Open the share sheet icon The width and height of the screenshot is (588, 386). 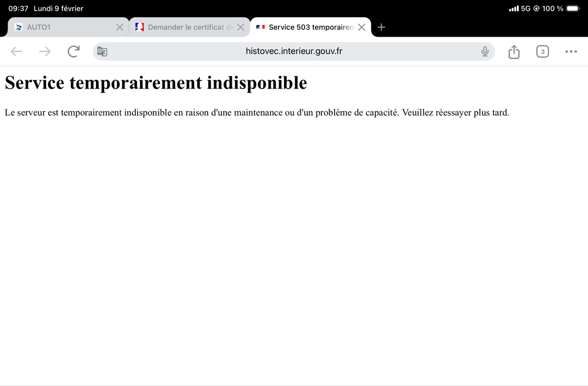(x=514, y=51)
